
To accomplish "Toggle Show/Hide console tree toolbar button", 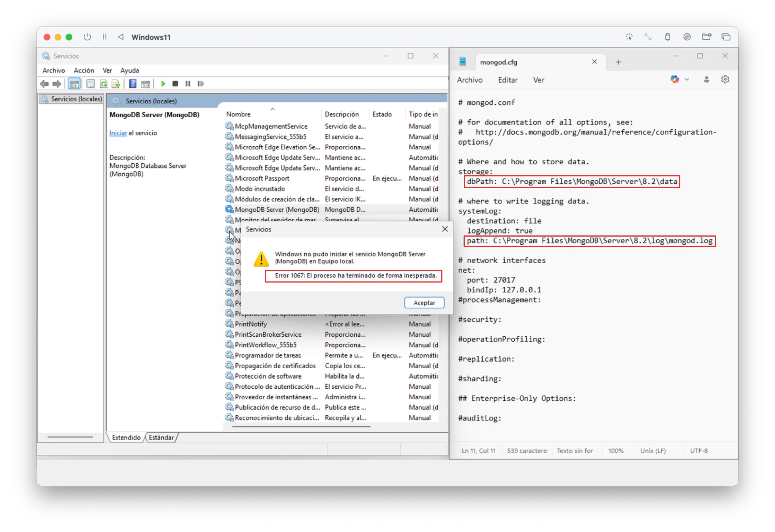I will pyautogui.click(x=74, y=84).
